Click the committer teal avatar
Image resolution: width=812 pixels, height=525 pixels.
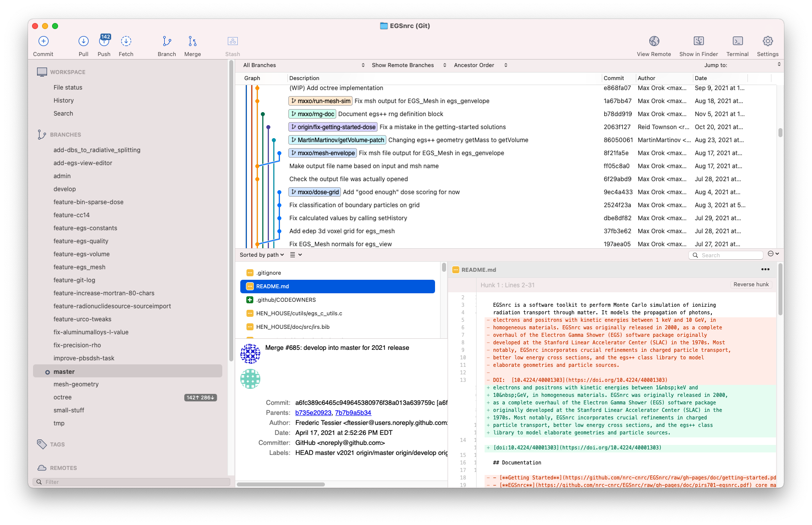[250, 379]
